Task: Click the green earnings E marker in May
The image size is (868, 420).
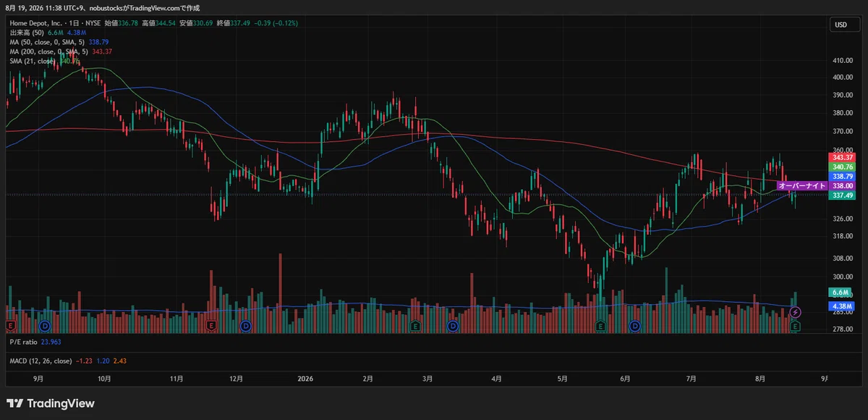Action: coord(600,327)
